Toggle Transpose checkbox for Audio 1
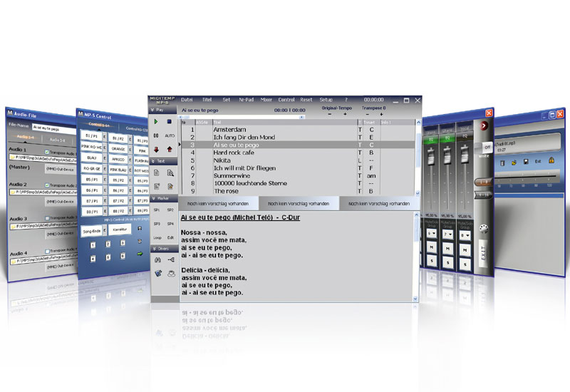570x392 pixels. click(46, 151)
